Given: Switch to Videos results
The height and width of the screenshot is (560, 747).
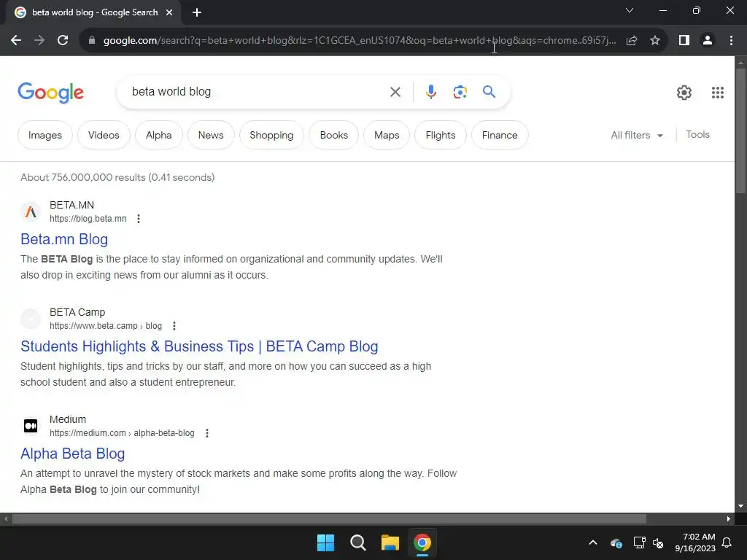Looking at the screenshot, I should (x=104, y=135).
